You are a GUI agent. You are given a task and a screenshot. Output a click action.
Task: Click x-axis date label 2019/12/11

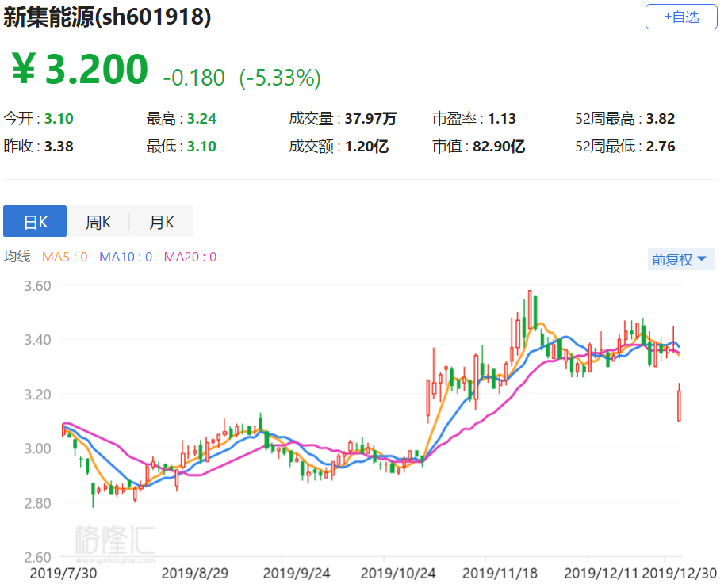(602, 574)
